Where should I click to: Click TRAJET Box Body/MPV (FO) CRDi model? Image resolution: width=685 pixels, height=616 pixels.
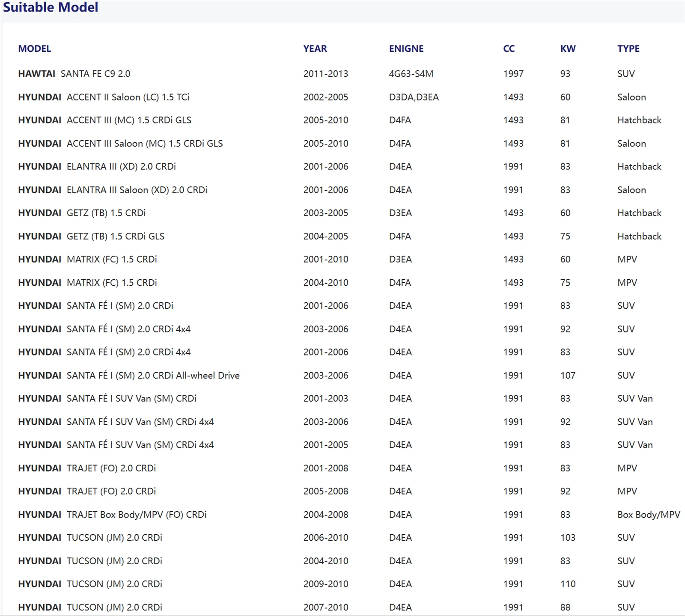(x=112, y=515)
